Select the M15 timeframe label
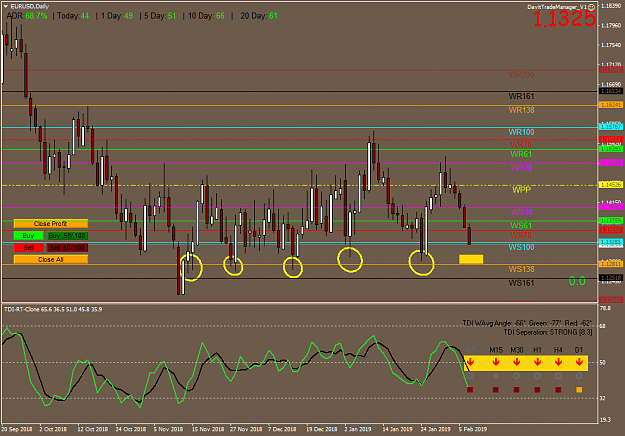625x436 pixels. (496, 350)
